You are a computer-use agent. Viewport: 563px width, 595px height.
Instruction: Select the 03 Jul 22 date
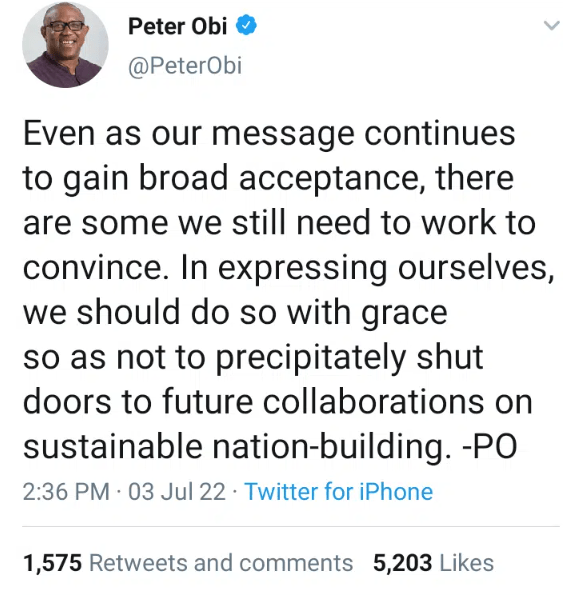click(177, 492)
